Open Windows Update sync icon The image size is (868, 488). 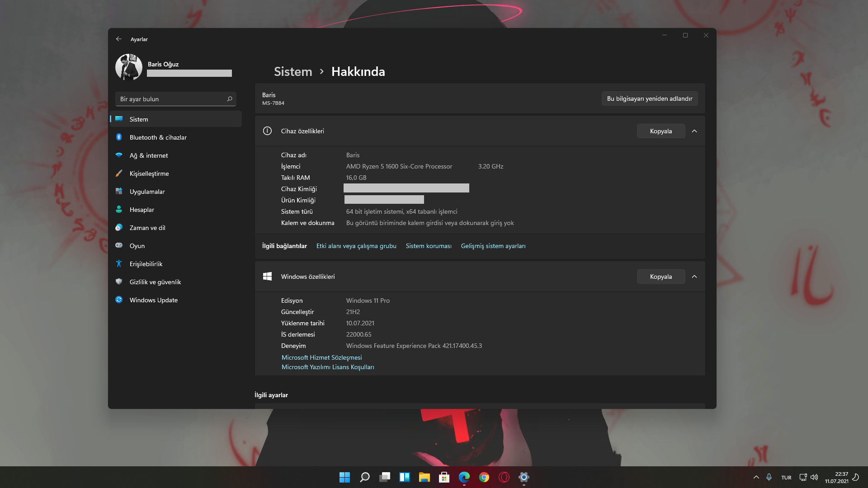[119, 300]
